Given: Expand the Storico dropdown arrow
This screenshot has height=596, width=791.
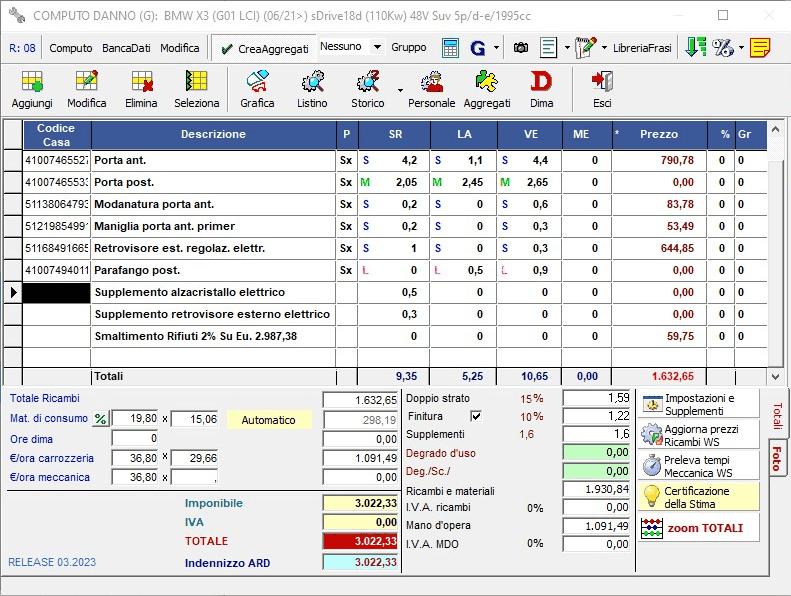Looking at the screenshot, I should (400, 90).
